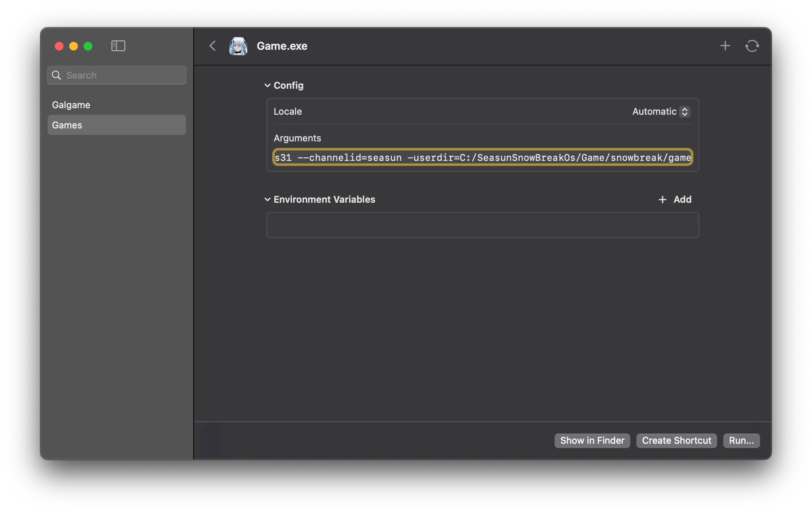Select Games in the sidebar
This screenshot has height=513, width=812.
tap(116, 125)
